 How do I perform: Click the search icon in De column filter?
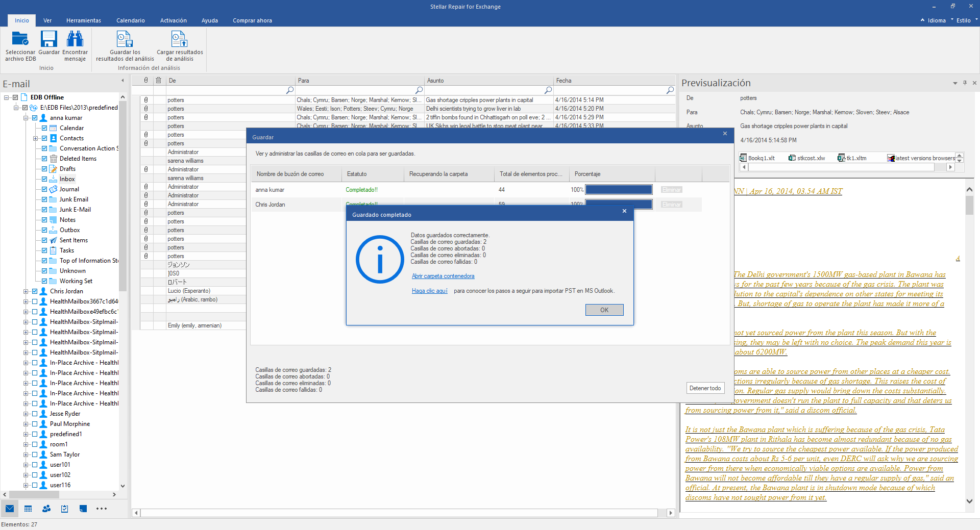coord(290,90)
